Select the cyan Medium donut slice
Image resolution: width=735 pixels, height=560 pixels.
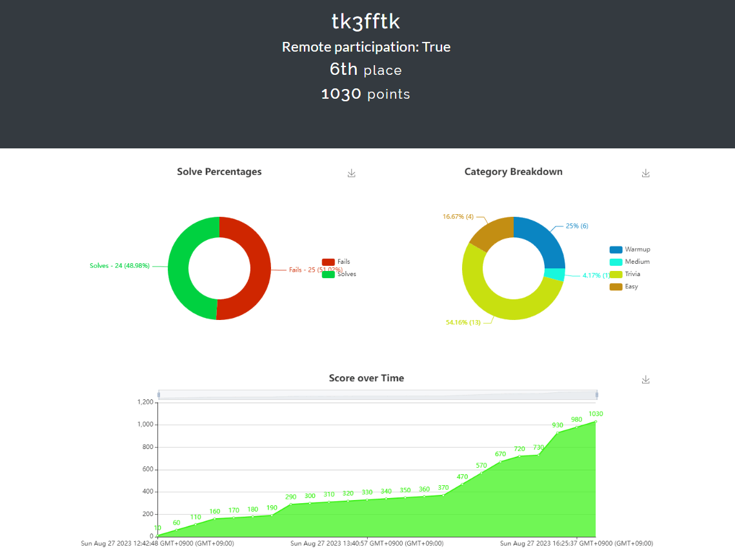555,274
